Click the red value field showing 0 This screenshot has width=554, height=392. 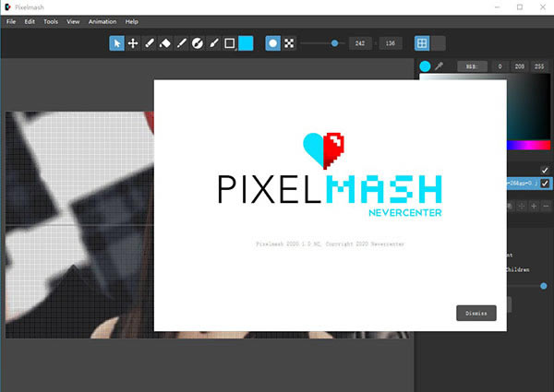[x=500, y=66]
